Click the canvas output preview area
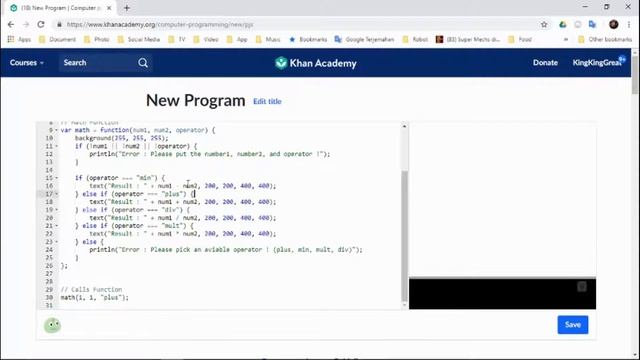The height and width of the screenshot is (360, 640). (x=502, y=200)
